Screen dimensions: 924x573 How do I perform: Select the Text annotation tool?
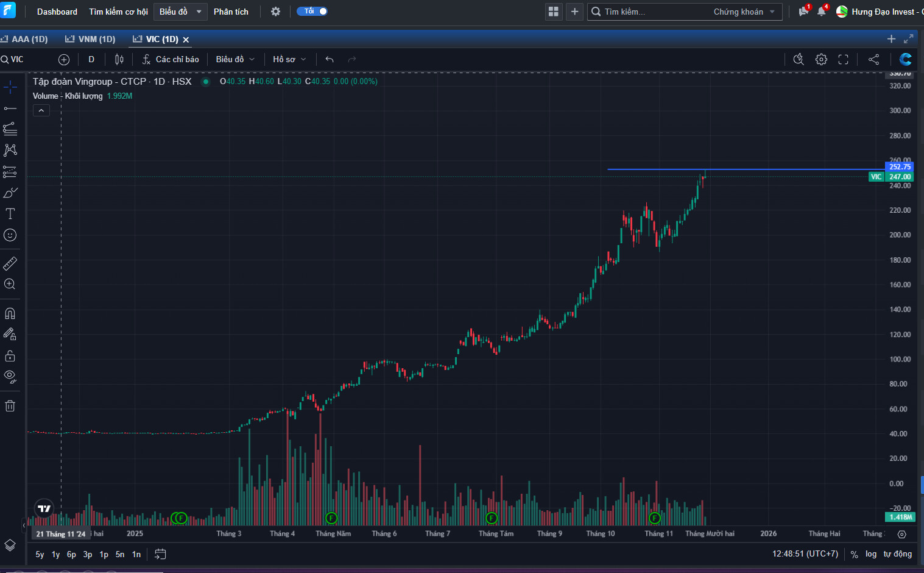(10, 214)
